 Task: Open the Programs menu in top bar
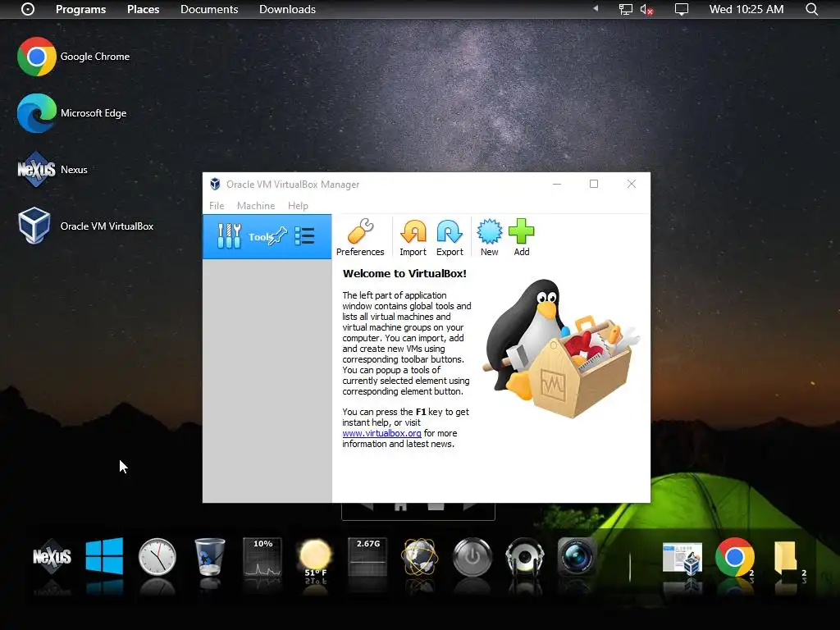click(81, 9)
